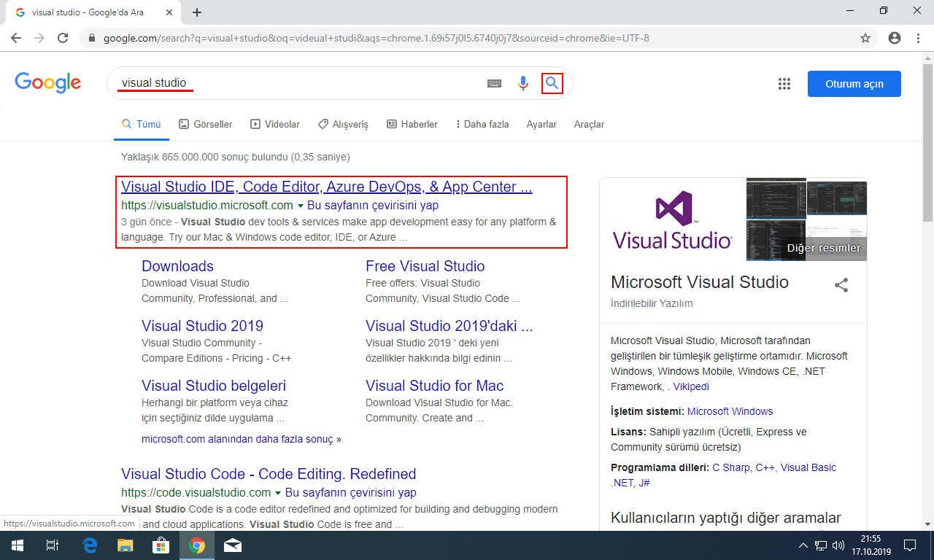View Diğer resimler image thumbnails
The image size is (934, 560).
point(806,219)
